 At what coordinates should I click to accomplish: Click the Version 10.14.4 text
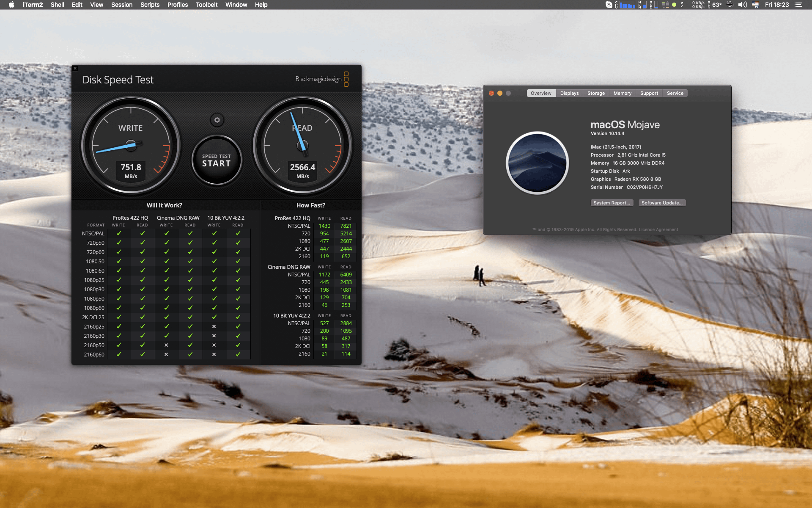tap(607, 133)
